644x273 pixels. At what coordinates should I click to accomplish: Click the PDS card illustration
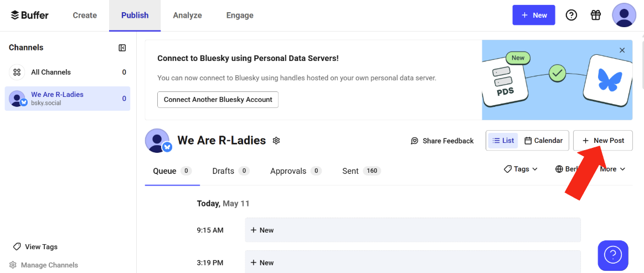coord(505,82)
